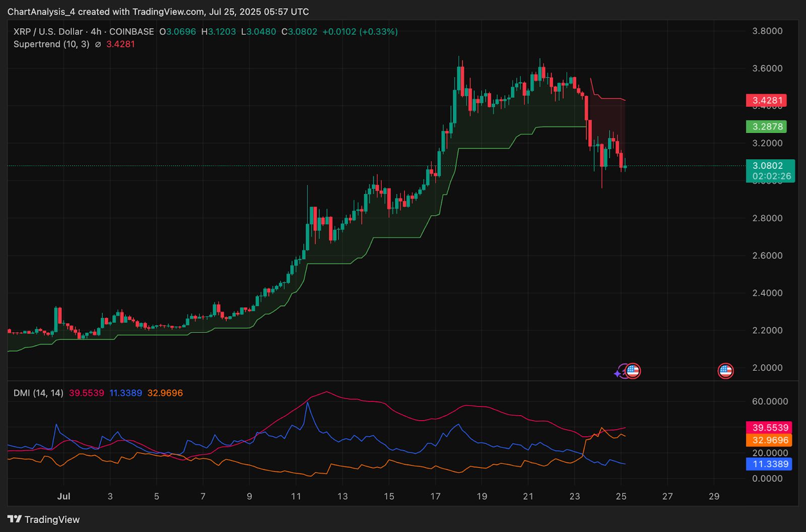Select the orange 32.9696 DMI axis tag
806x532 pixels.
tap(769, 440)
